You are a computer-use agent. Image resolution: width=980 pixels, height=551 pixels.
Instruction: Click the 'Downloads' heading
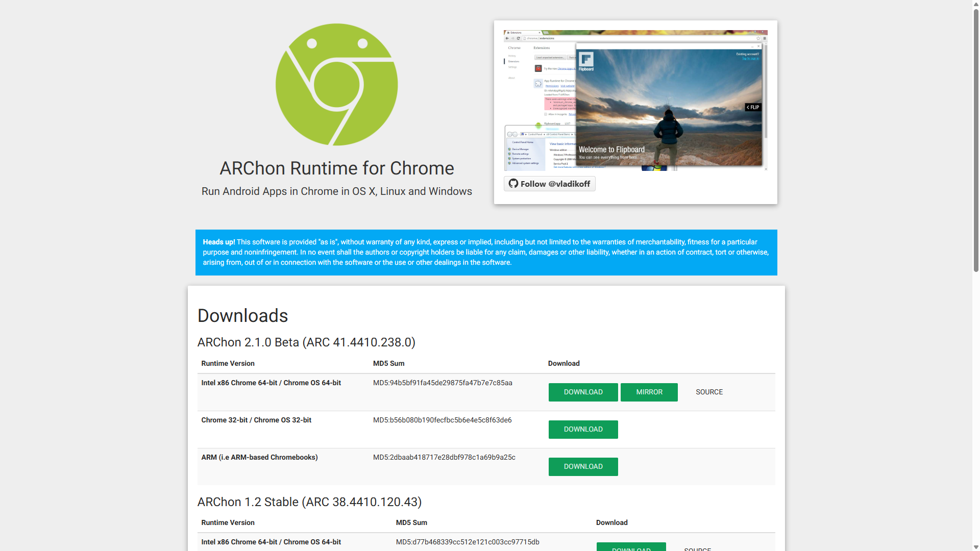(243, 316)
